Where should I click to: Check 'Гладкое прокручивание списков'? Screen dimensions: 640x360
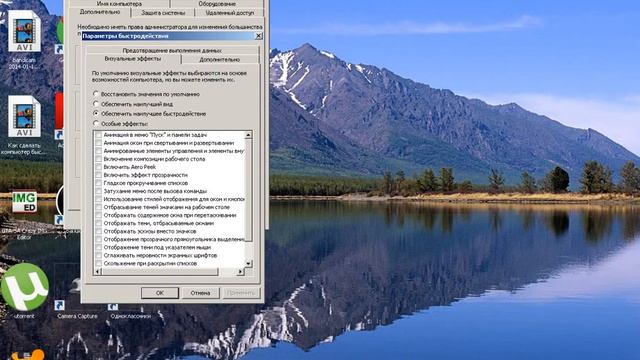[x=98, y=183]
